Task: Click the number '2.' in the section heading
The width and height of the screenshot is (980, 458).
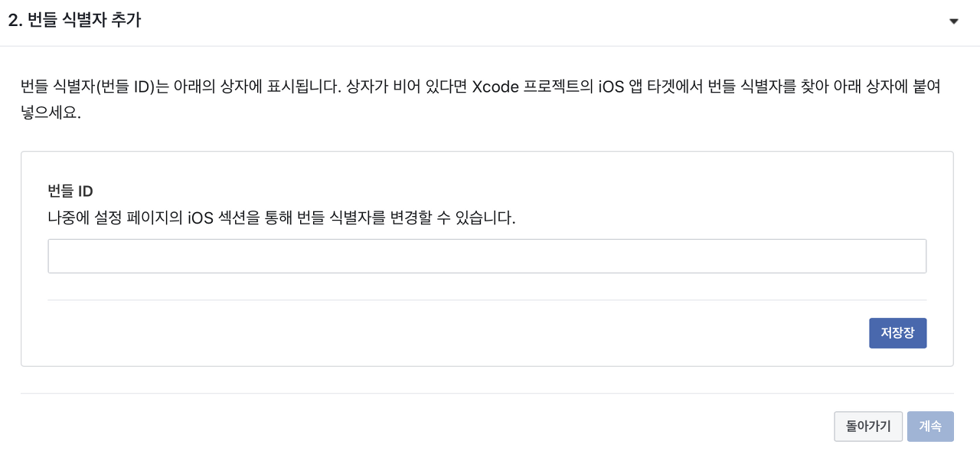Action: pos(15,21)
